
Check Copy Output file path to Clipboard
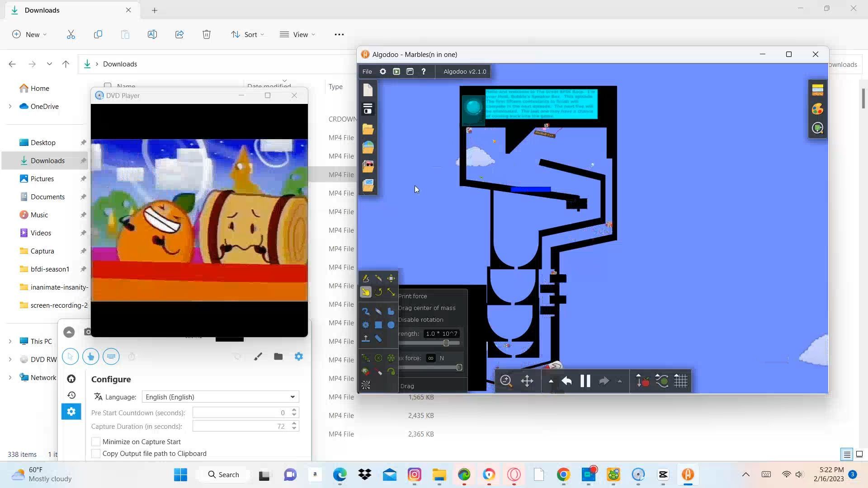pyautogui.click(x=96, y=454)
